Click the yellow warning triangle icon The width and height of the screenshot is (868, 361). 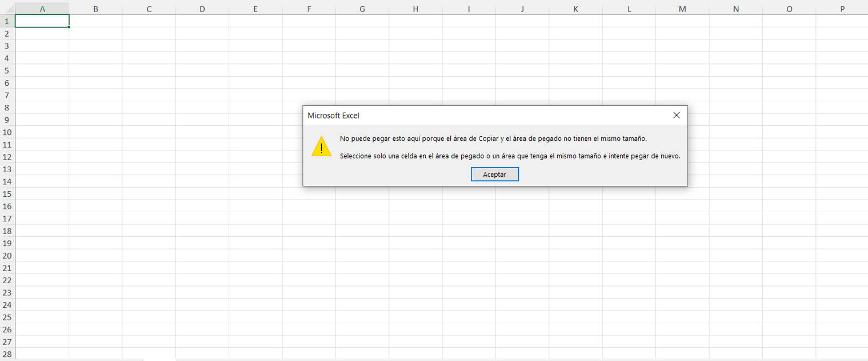(321, 147)
